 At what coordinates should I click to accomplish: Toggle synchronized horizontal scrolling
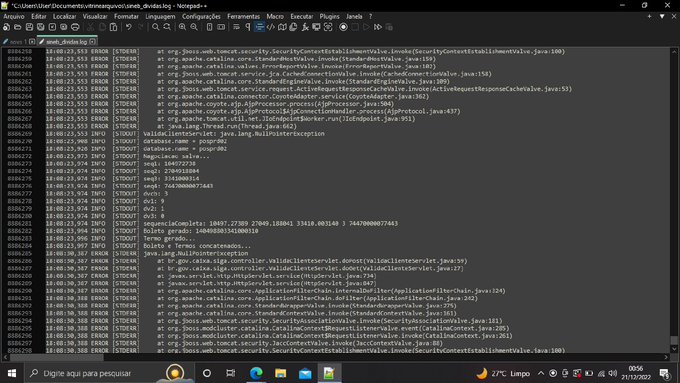coord(221,27)
